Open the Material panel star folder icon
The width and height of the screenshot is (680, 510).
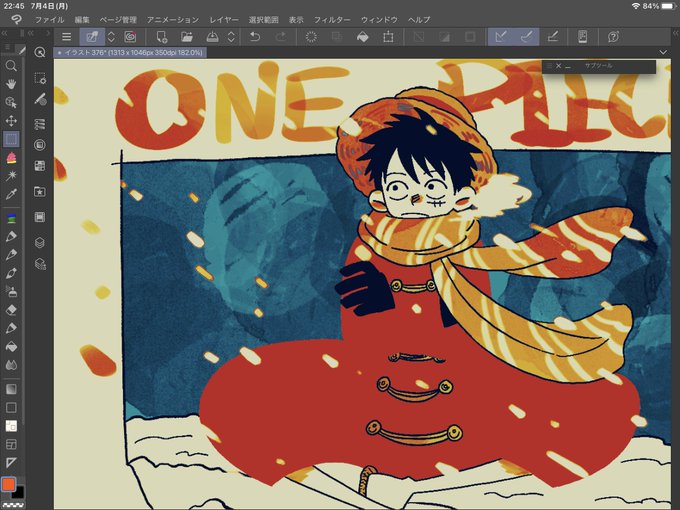[x=40, y=192]
